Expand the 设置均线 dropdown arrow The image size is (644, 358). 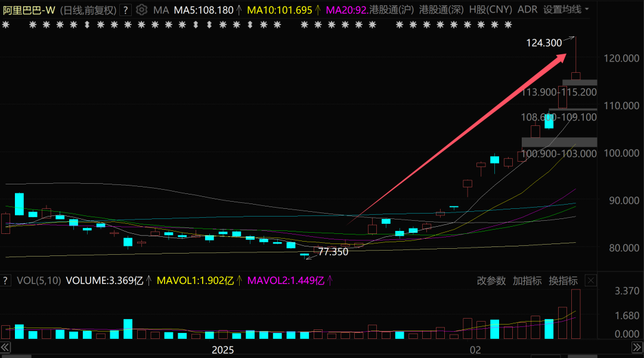pyautogui.click(x=587, y=10)
